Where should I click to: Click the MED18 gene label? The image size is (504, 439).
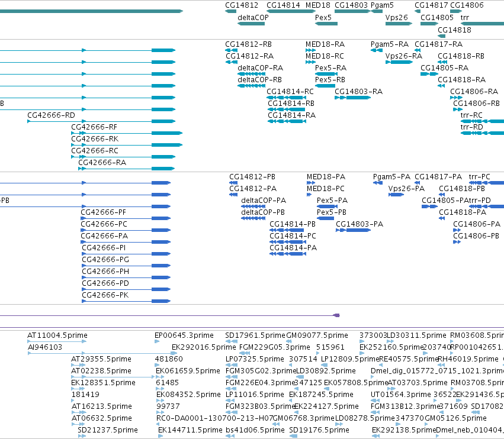[317, 5]
